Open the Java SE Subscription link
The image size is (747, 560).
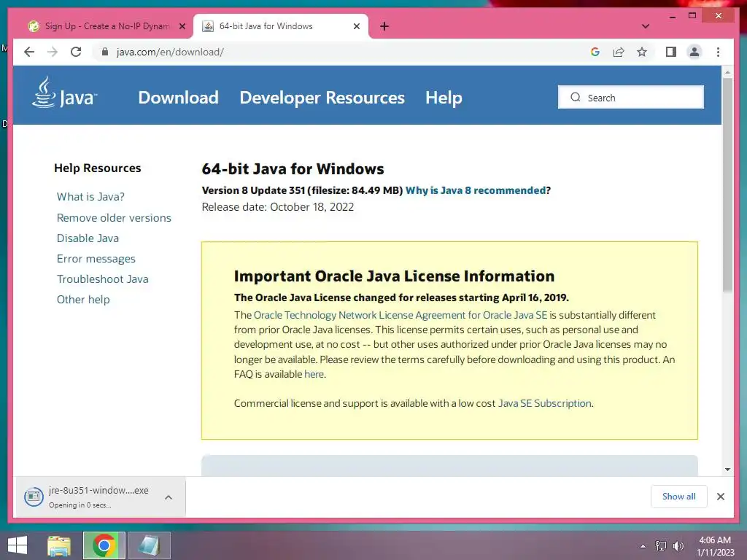click(544, 403)
